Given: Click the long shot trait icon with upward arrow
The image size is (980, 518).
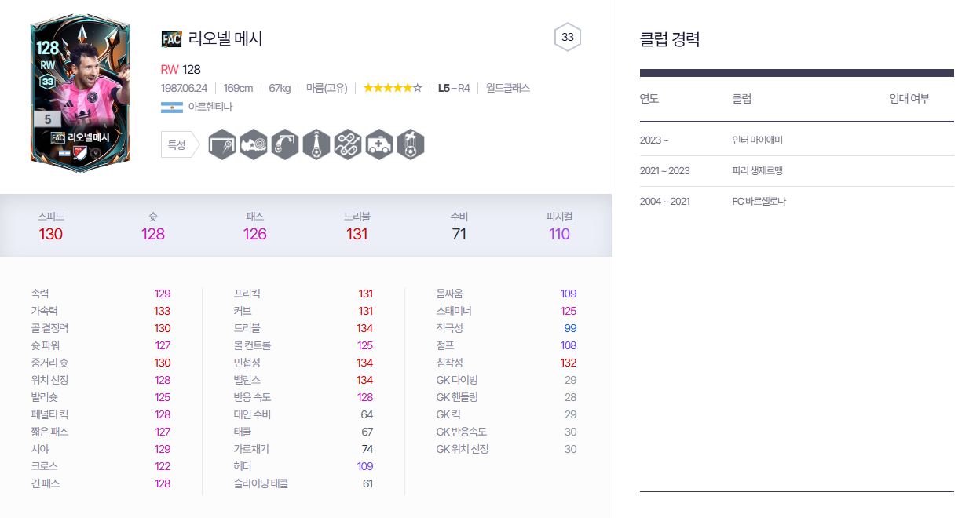Looking at the screenshot, I should [x=316, y=145].
